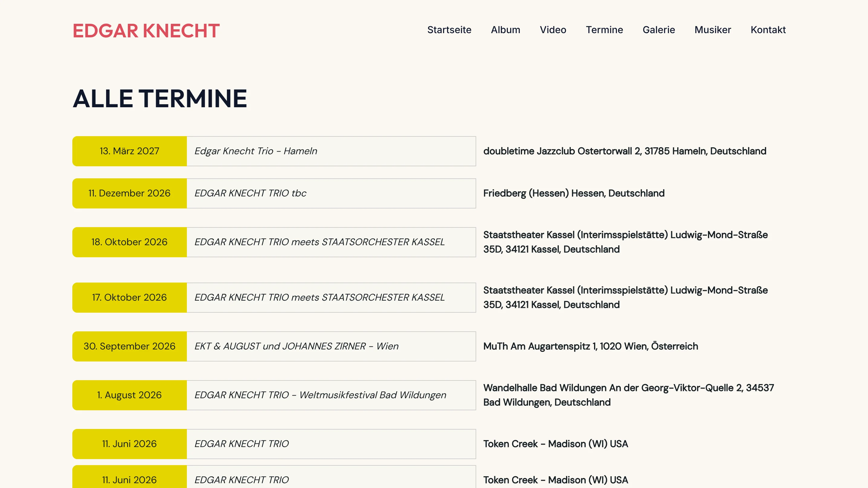
Task: Open the EDGAR KNECHT TRIO tbc event
Action: (331, 193)
